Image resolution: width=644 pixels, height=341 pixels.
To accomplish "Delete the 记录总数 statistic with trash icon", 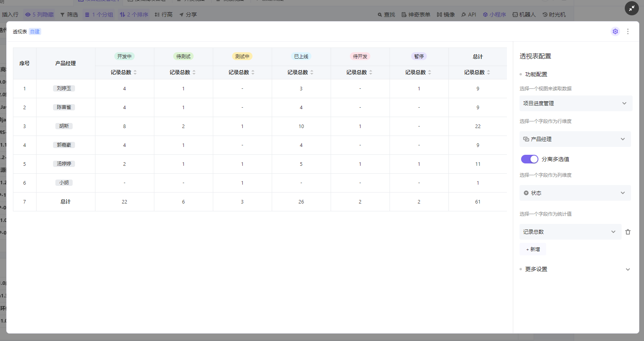I will tap(628, 232).
